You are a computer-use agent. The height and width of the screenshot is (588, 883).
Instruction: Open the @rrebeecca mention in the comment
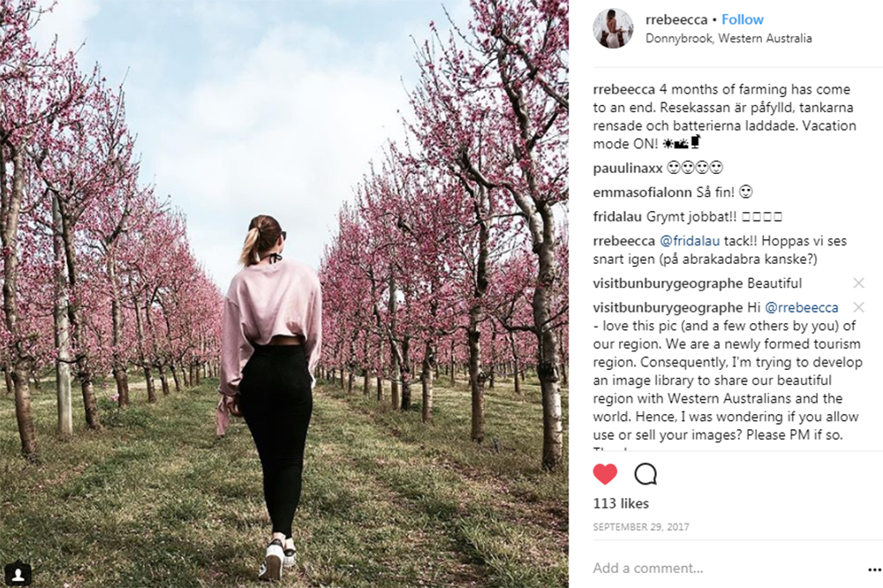[x=802, y=307]
